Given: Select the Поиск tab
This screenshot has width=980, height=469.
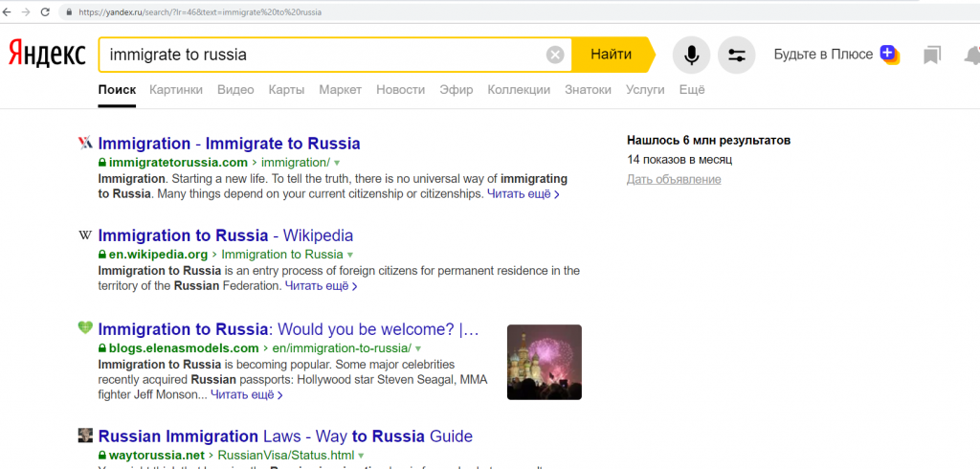Looking at the screenshot, I should click(x=117, y=89).
